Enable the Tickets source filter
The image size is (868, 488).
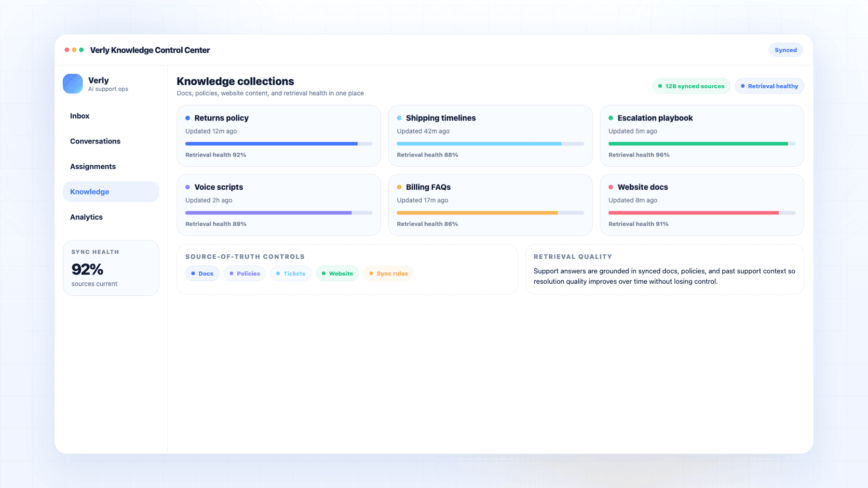[291, 273]
